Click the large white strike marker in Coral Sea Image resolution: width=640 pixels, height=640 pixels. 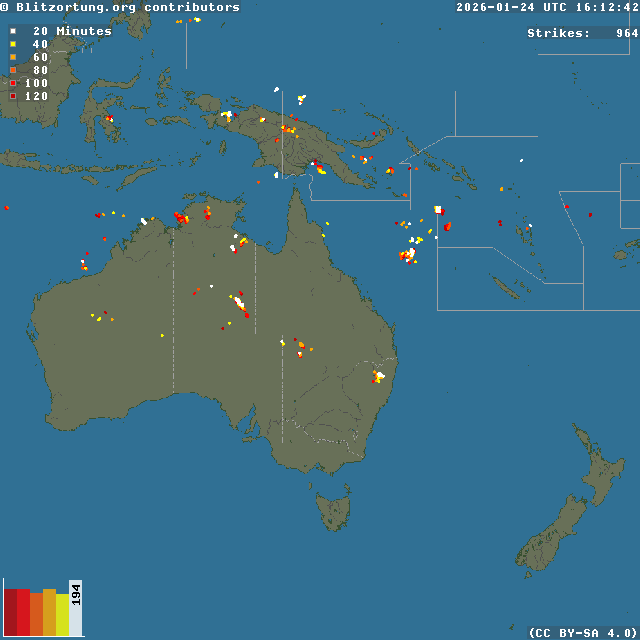pyautogui.click(x=437, y=209)
